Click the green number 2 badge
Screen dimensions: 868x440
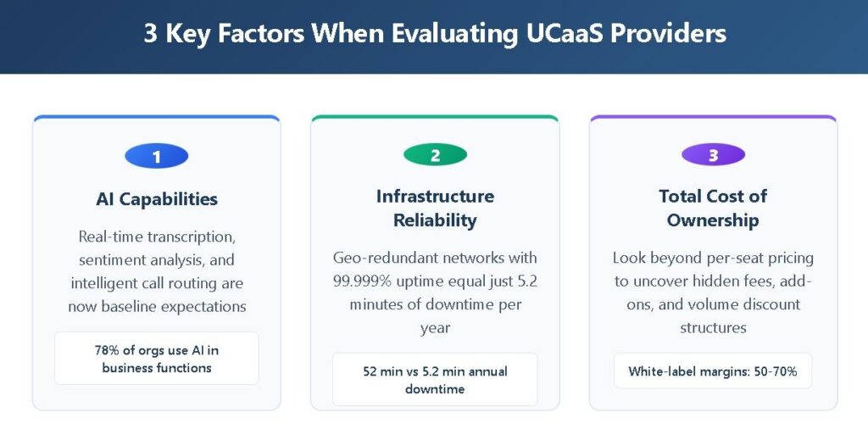tap(435, 155)
